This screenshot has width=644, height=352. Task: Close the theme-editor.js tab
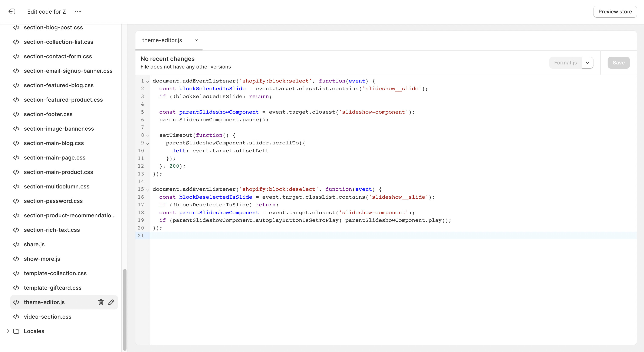pyautogui.click(x=197, y=40)
